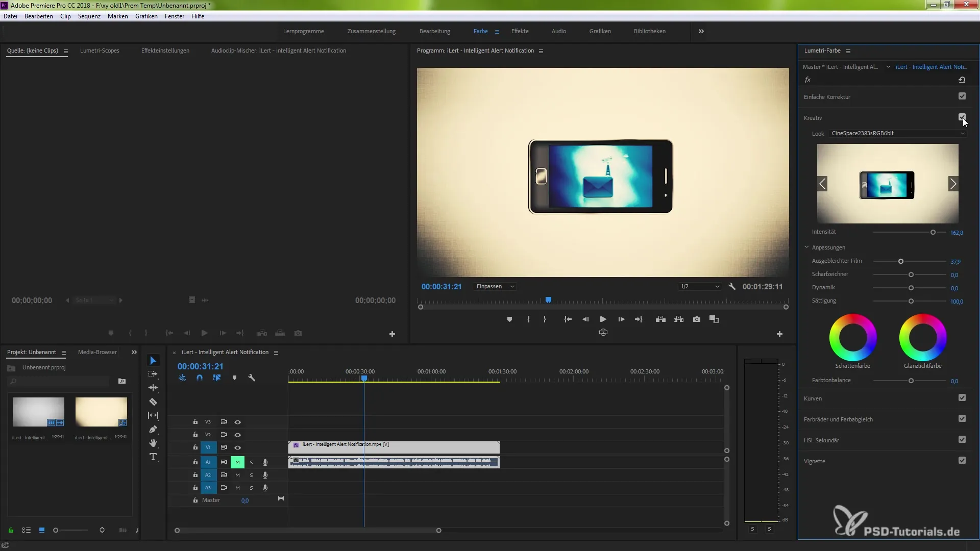Viewport: 980px width, 551px height.
Task: Click the Extract button in program monitor
Action: [678, 319]
